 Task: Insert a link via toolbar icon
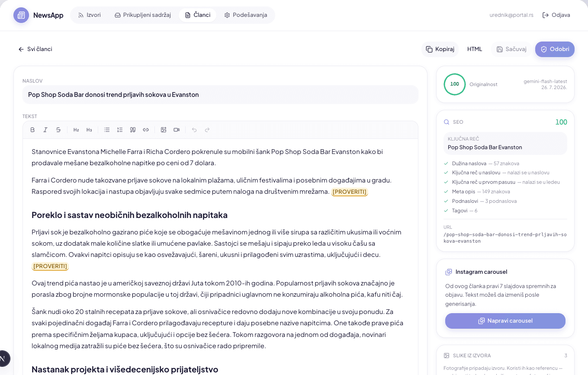click(146, 130)
